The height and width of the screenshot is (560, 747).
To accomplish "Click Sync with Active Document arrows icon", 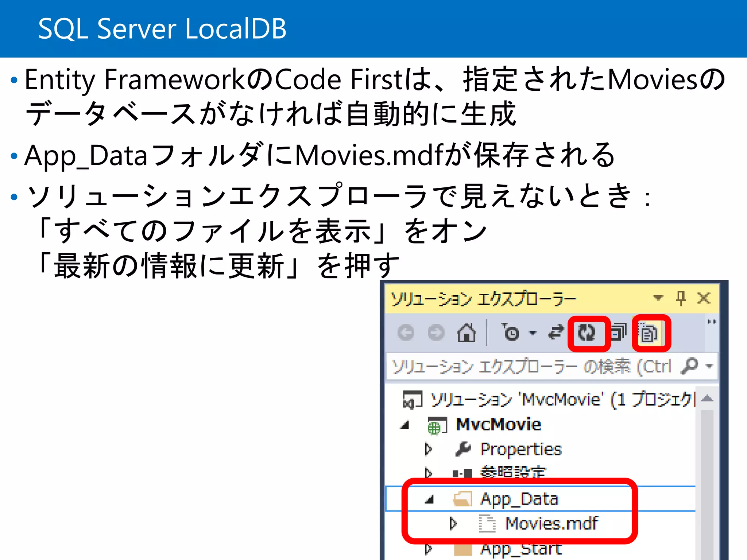I will click(556, 332).
